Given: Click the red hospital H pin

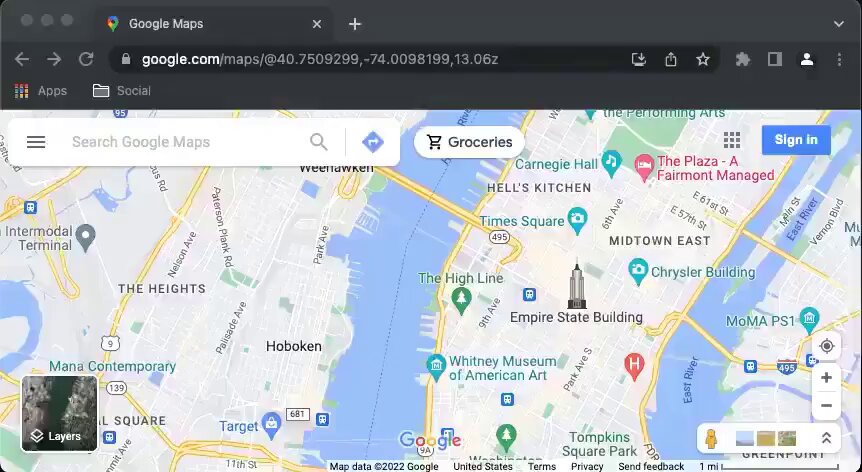Looking at the screenshot, I should 634,366.
